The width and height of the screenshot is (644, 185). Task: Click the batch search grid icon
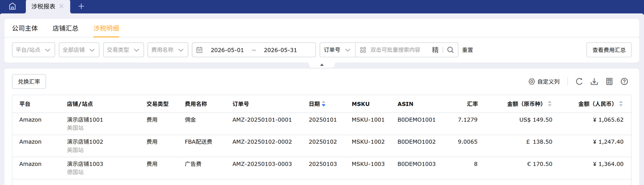(x=363, y=50)
